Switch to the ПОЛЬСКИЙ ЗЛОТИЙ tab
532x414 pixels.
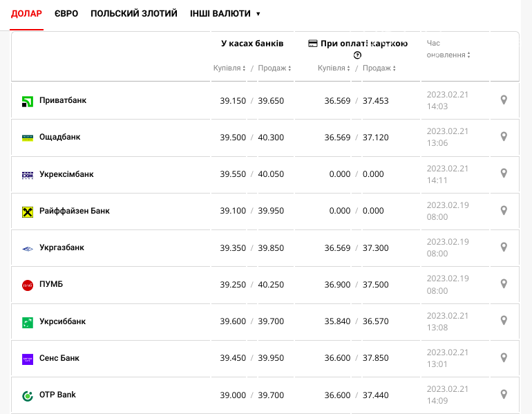pos(133,14)
